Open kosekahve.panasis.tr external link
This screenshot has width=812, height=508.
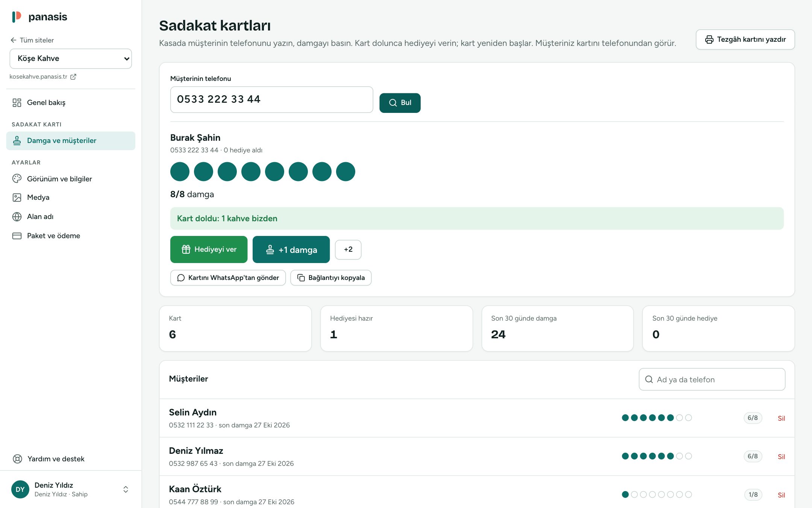tap(43, 76)
